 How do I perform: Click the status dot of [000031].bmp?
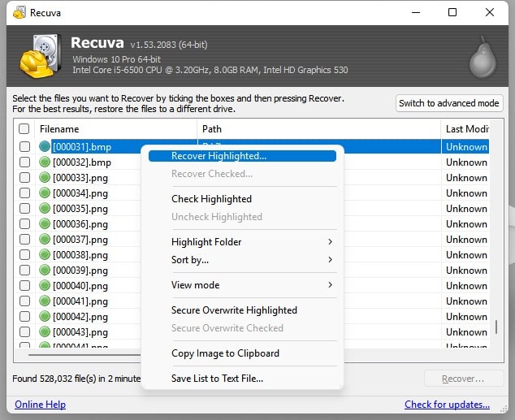45,146
